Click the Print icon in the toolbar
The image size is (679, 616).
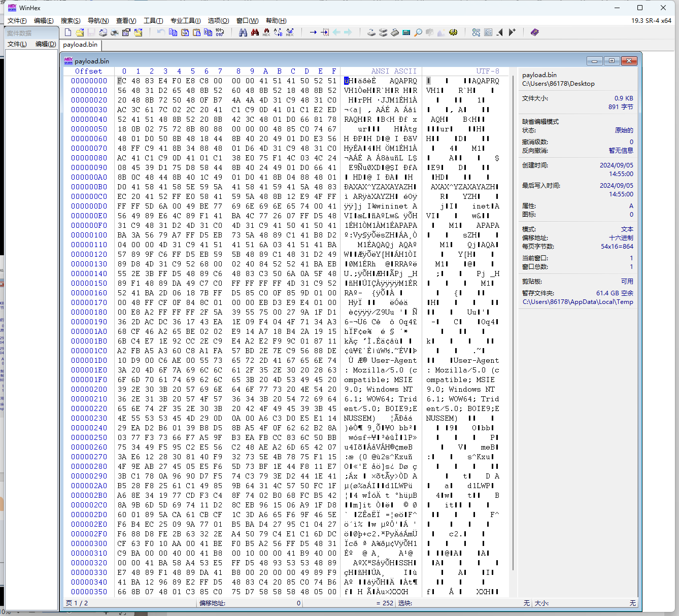(115, 32)
